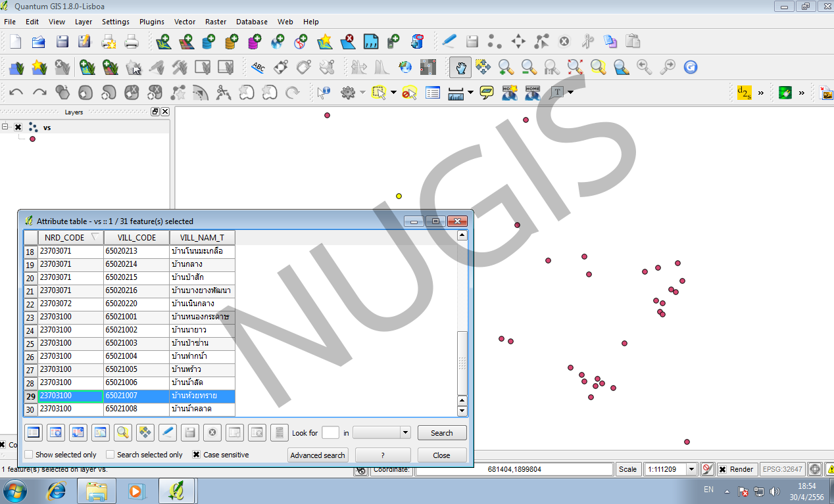The width and height of the screenshot is (834, 504).
Task: Click the Redo arrow
Action: [x=39, y=93]
